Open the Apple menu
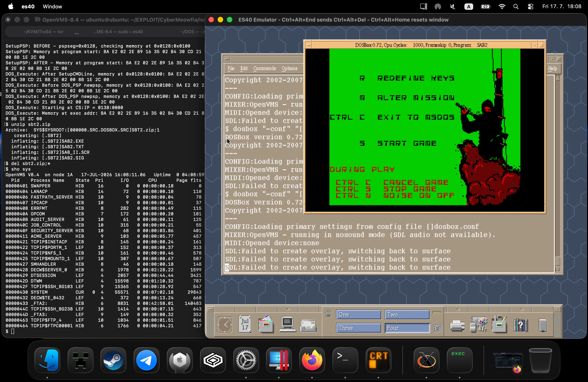The image size is (588, 382). pyautogui.click(x=11, y=6)
